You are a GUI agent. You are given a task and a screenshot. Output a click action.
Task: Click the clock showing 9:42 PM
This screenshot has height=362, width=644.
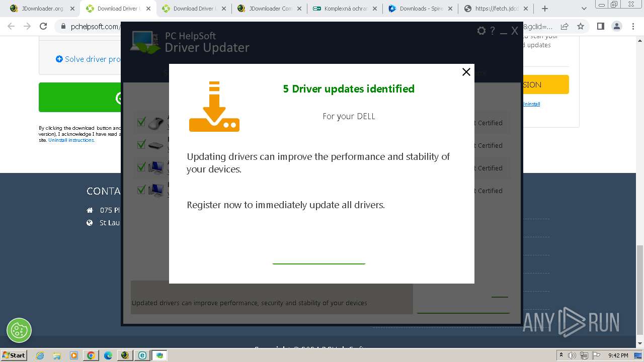coord(618,355)
